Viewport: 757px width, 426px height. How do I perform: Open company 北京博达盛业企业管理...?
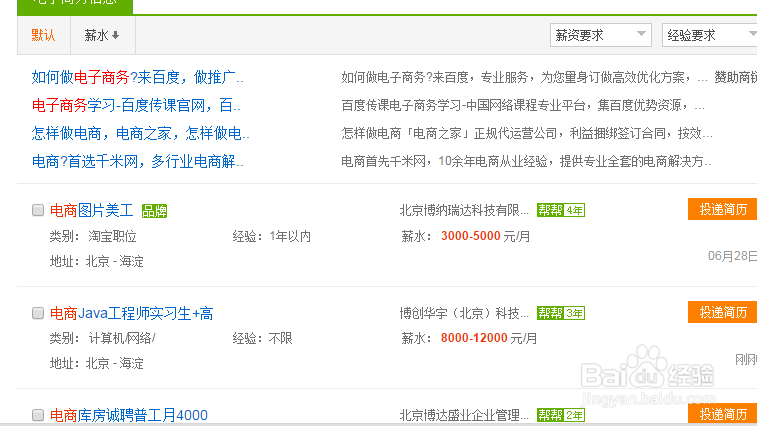click(464, 415)
